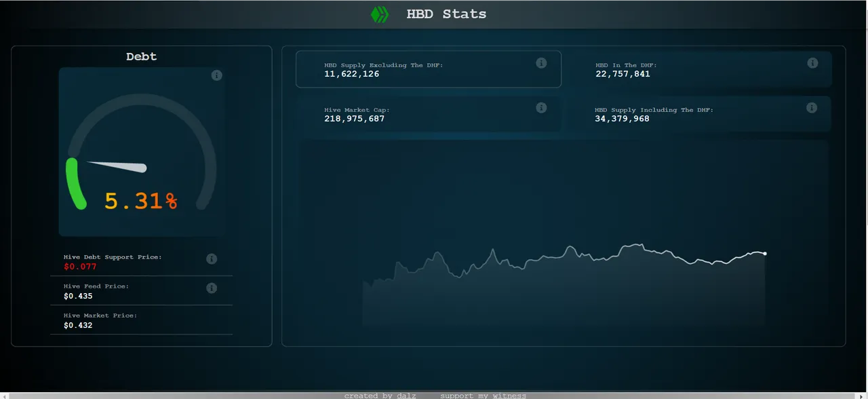Click the white endpoint dot on the chart
The image size is (868, 399).
pyautogui.click(x=765, y=254)
